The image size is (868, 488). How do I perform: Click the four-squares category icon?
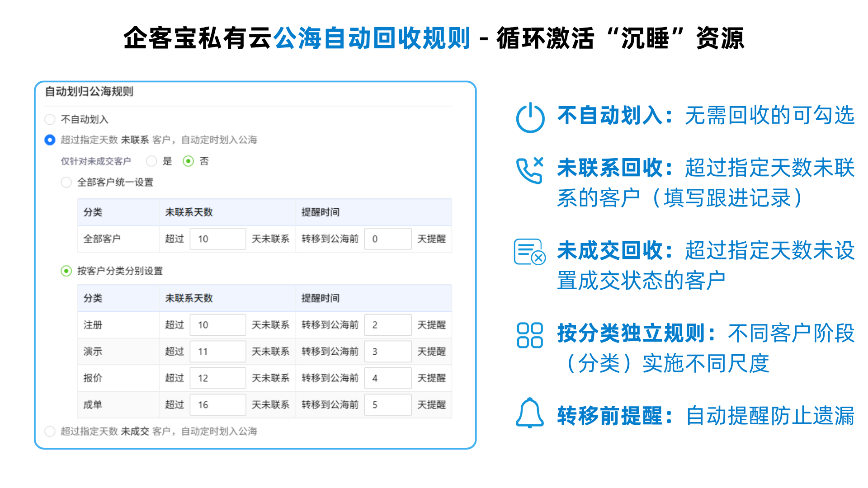(x=529, y=335)
